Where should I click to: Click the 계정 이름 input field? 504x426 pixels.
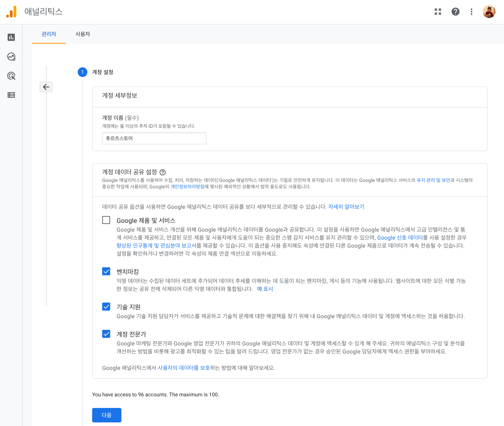154,138
